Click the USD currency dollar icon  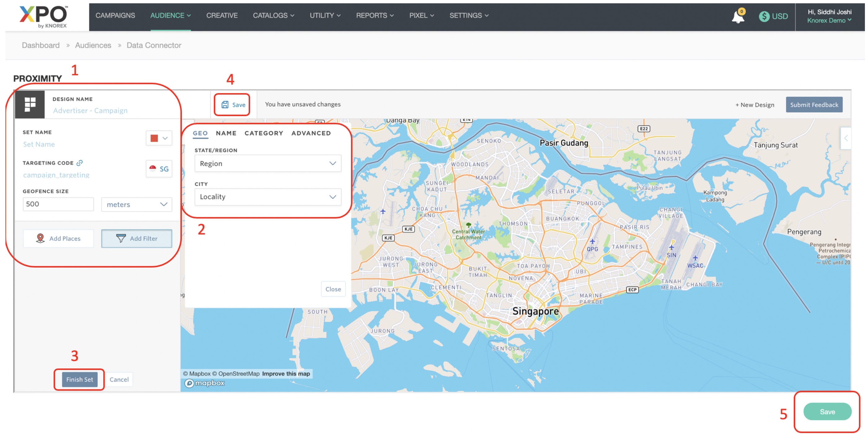pos(764,16)
